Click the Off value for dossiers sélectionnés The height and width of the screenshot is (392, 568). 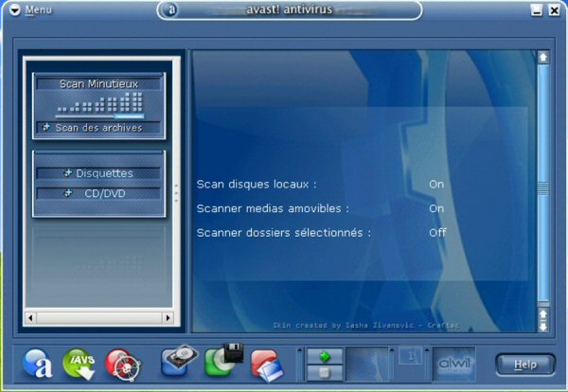(437, 233)
